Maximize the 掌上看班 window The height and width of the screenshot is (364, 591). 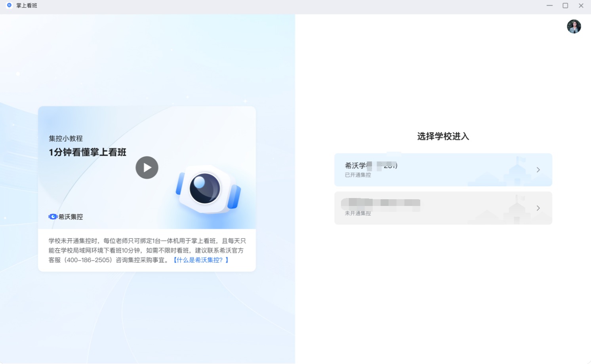[x=565, y=6]
